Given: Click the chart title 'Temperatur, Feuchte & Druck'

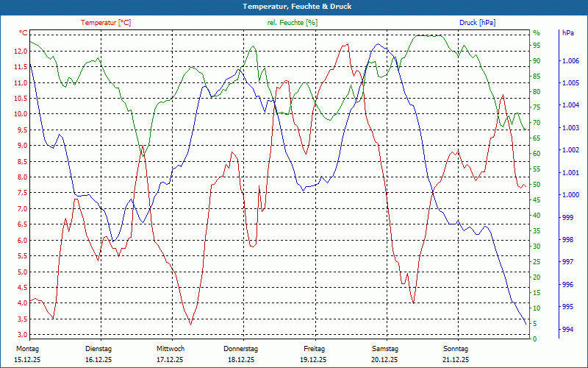Looking at the screenshot, I should tap(297, 7).
